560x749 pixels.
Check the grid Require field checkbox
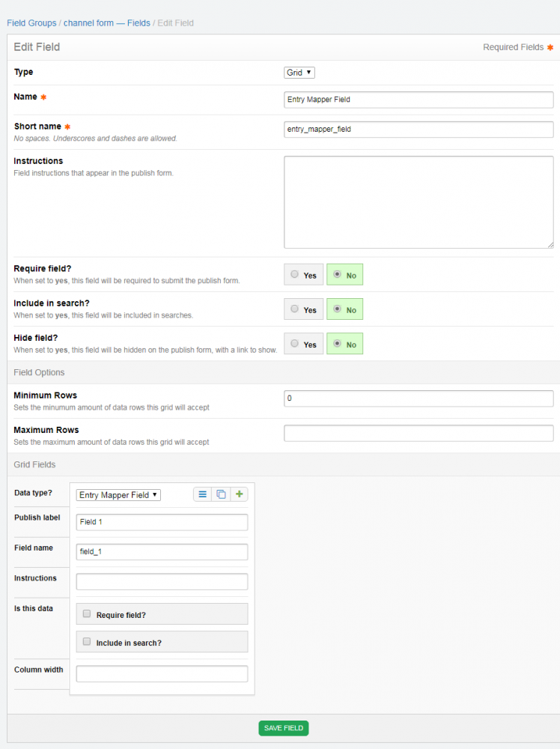point(87,614)
